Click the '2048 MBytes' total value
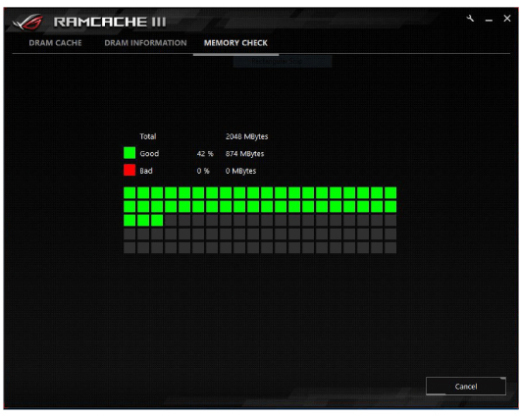 [247, 136]
